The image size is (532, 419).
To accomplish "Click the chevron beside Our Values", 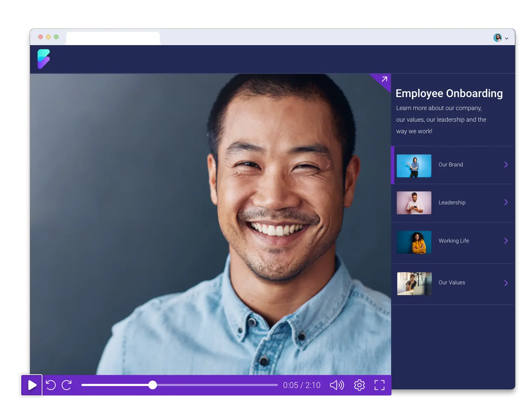I will click(506, 283).
